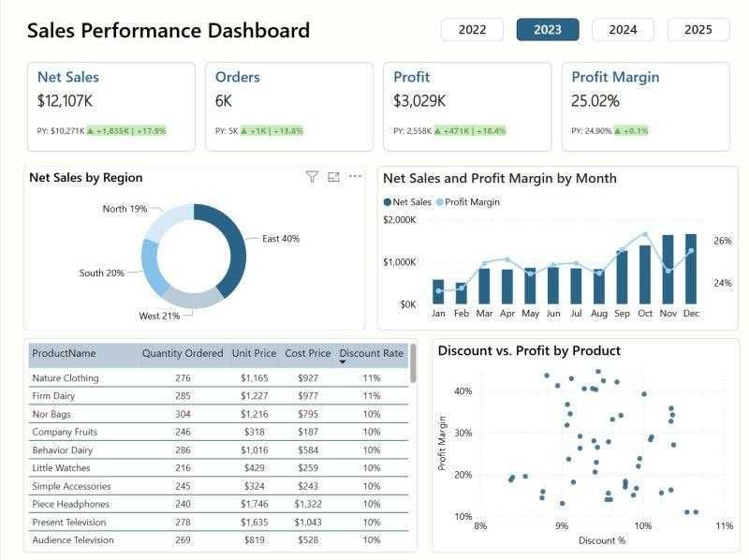Screen dimensions: 749x560
Task: Click 'Behavior Dairy' product row
Action: click(x=218, y=450)
